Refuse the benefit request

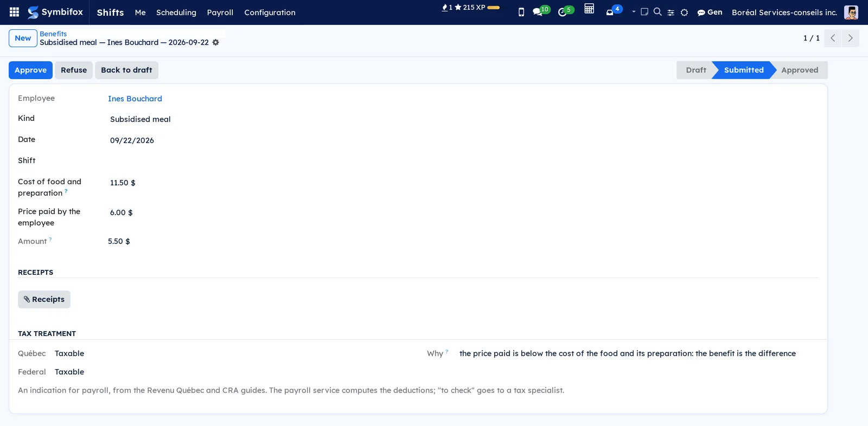74,70
